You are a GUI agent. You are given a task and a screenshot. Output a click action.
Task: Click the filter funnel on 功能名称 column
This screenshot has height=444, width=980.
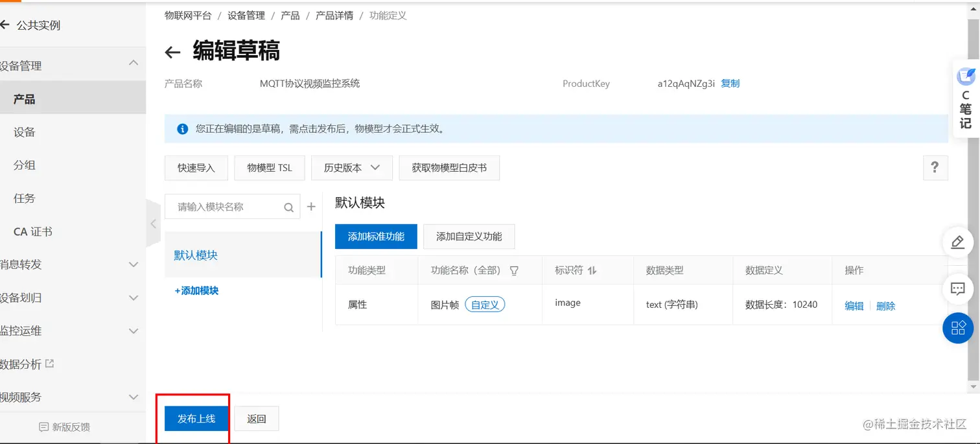[x=514, y=271]
